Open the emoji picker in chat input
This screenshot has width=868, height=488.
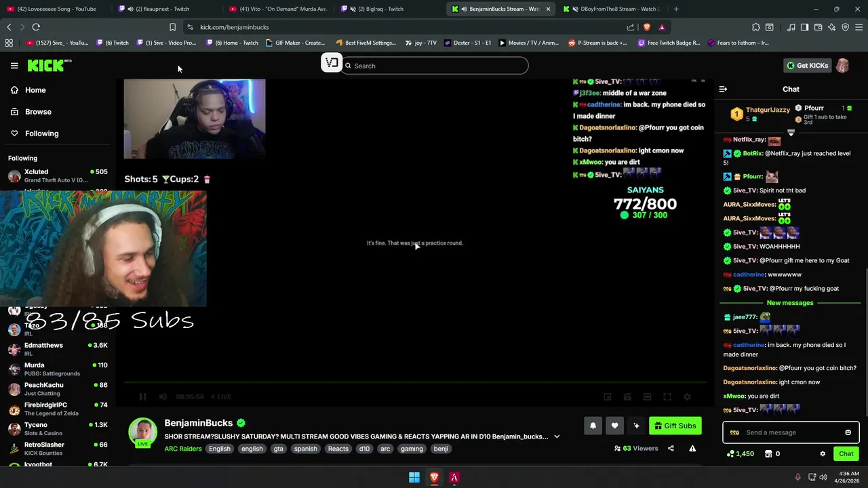848,432
